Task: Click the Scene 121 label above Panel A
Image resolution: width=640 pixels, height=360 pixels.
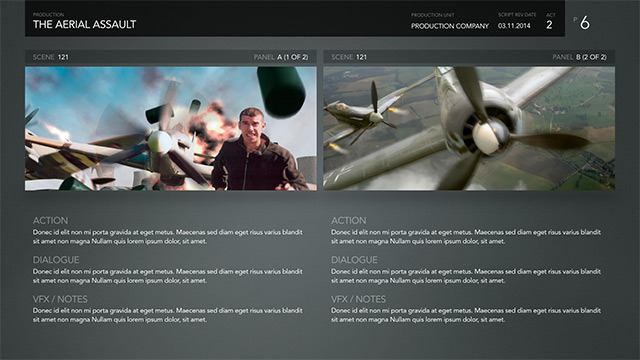Action: (51, 57)
